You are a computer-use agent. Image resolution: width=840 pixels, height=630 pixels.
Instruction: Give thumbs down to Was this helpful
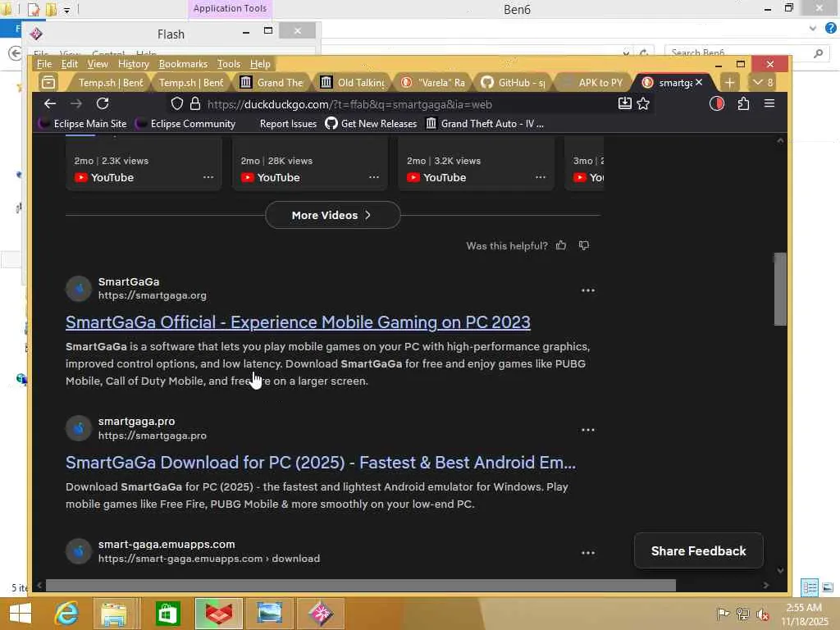(584, 245)
